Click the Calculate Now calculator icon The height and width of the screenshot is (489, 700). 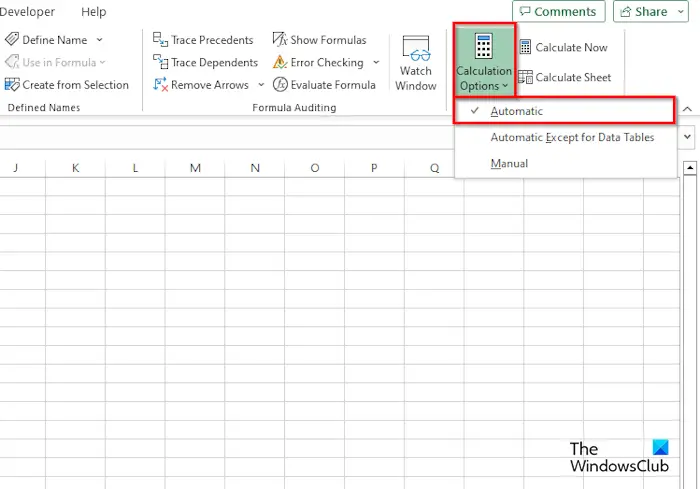pos(525,47)
